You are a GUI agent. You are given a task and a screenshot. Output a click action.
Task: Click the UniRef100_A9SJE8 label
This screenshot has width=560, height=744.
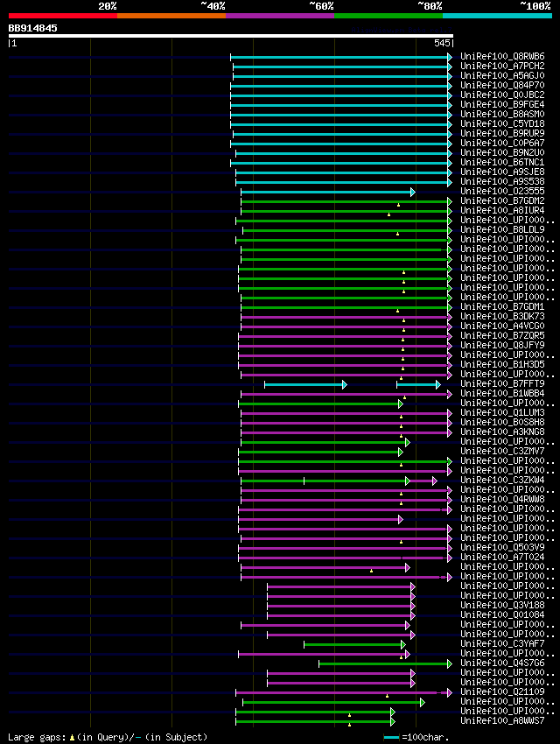[502, 172]
